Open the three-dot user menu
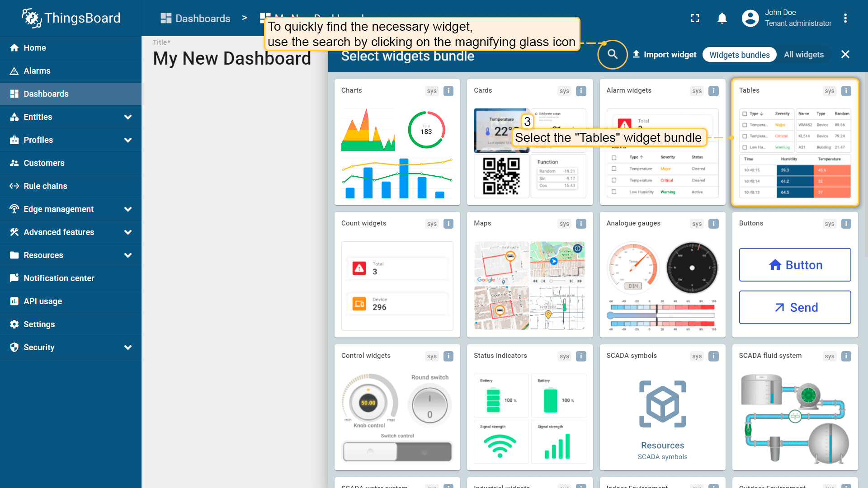Viewport: 868px width, 488px height. pyautogui.click(x=845, y=18)
